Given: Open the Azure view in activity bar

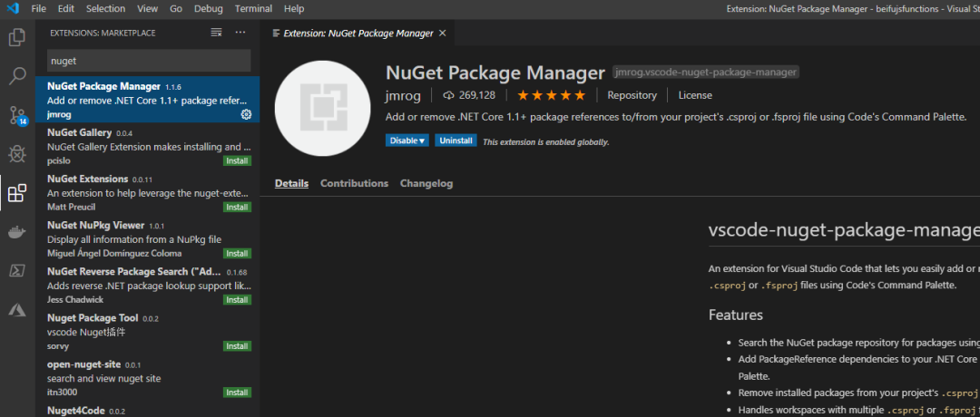Looking at the screenshot, I should (16, 310).
